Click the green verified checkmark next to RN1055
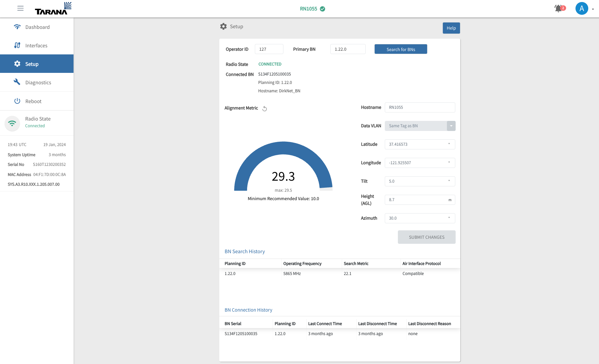This screenshot has height=364, width=599. coord(323,9)
